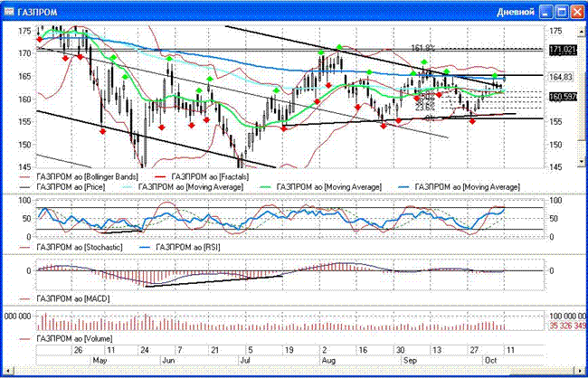588x378 pixels.
Task: Click the Aug month label
Action: 327,361
